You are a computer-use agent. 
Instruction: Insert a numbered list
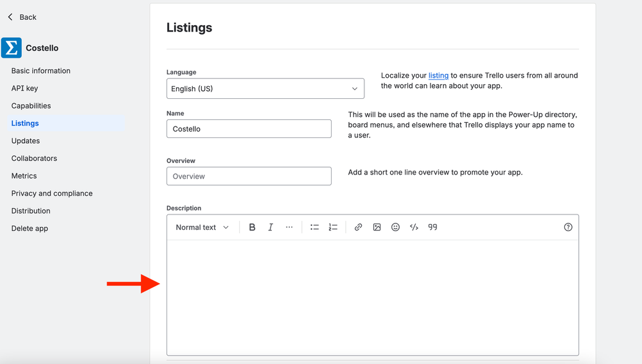[x=333, y=227]
